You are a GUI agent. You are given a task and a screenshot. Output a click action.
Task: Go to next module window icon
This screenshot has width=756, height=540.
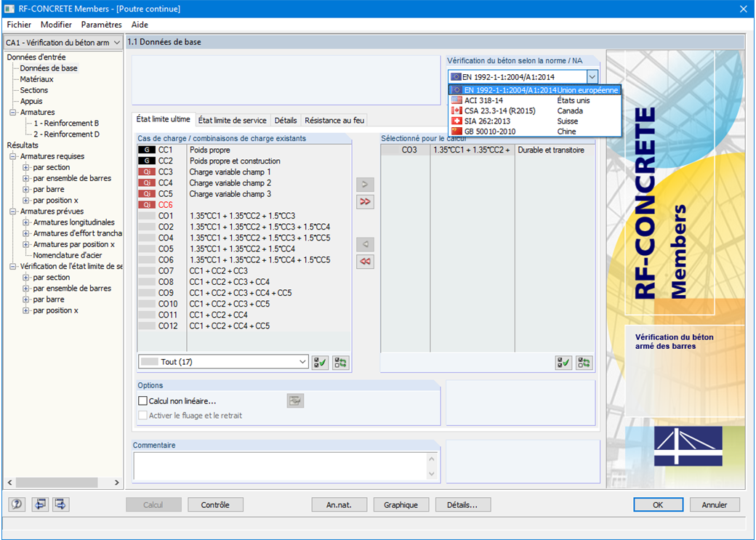61,504
